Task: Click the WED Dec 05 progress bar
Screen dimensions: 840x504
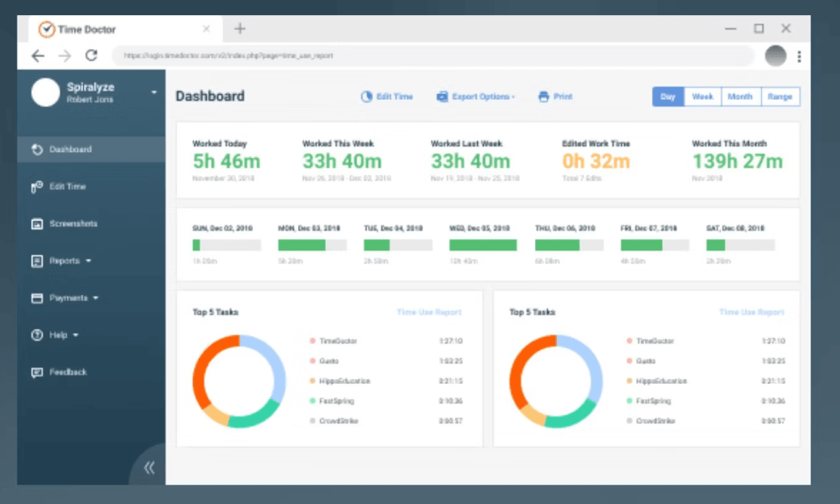Action: [484, 244]
